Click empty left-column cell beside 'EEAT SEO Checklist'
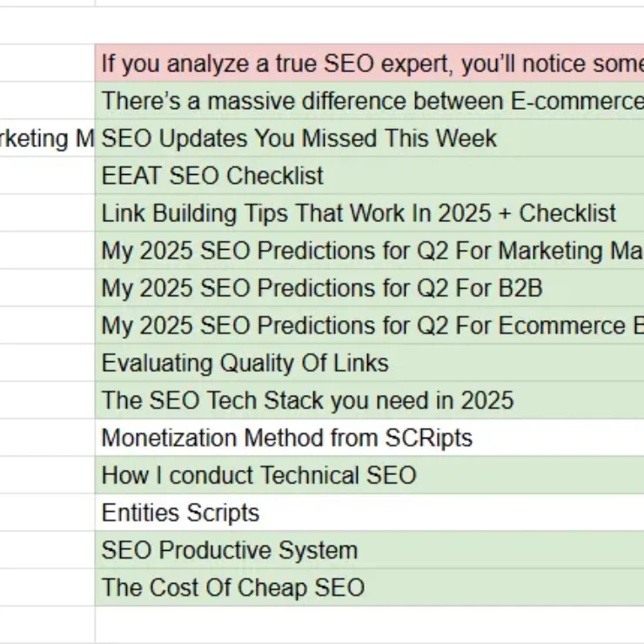This screenshot has width=644, height=644. pyautogui.click(x=47, y=176)
